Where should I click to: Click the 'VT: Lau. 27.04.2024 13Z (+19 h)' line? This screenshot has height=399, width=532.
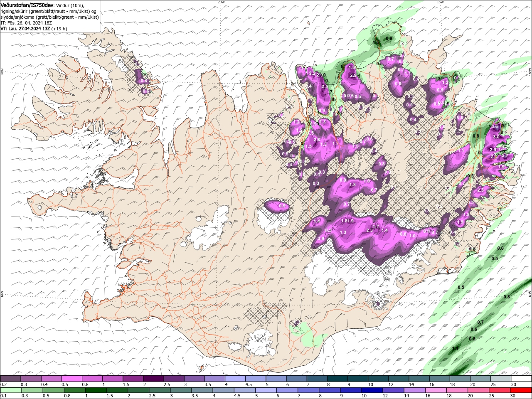[x=34, y=29]
